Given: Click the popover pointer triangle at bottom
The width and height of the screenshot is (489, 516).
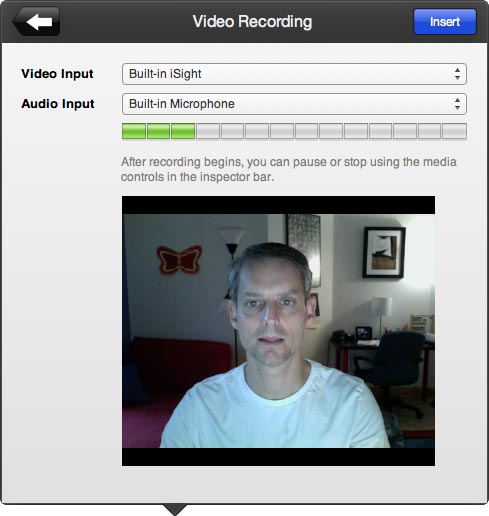Looking at the screenshot, I should pos(175,510).
